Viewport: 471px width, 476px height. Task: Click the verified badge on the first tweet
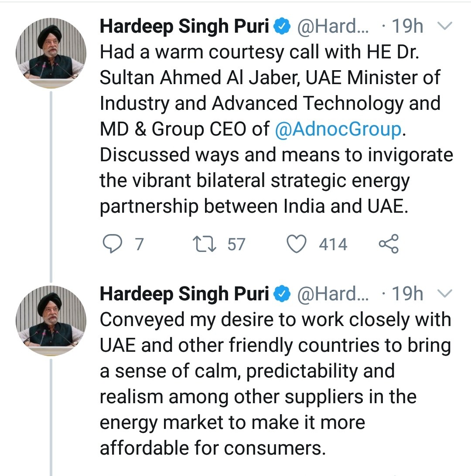point(281,27)
